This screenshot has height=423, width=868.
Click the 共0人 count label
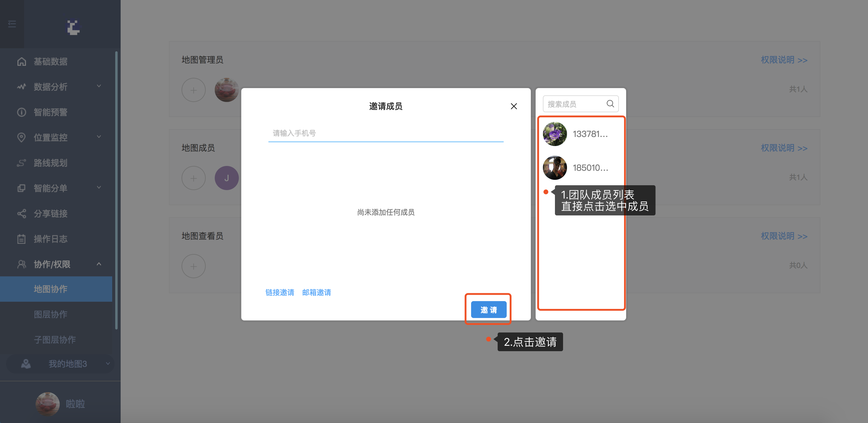[798, 266]
